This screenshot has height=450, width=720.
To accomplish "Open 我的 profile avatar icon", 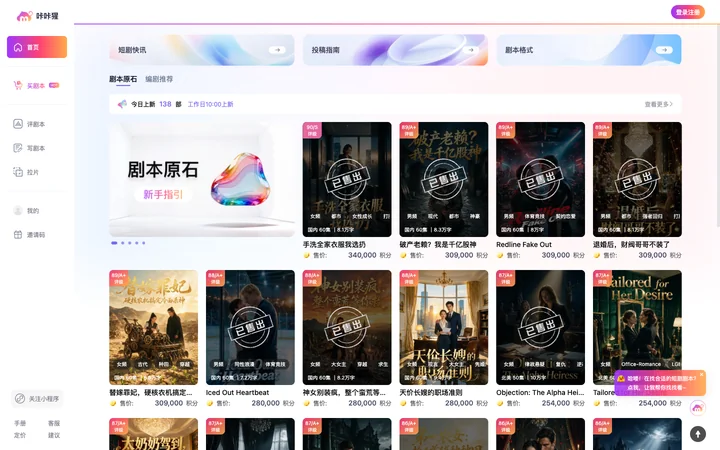I will point(18,210).
